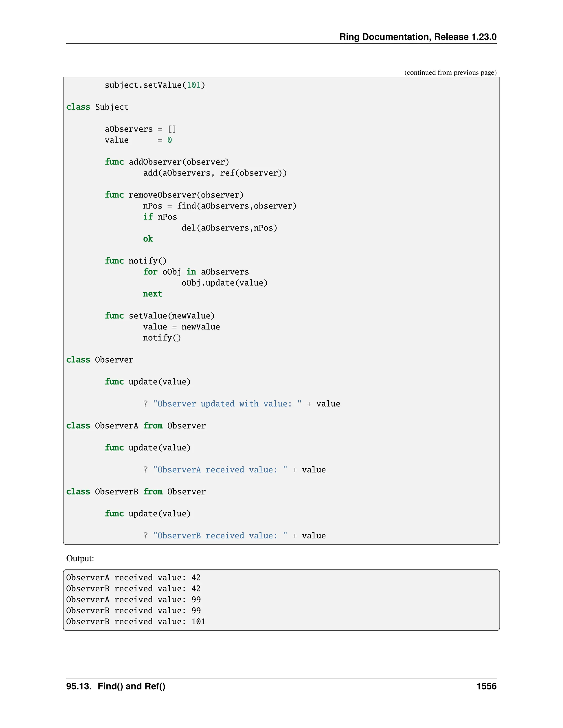Click the 'if nPos' line
Screen dimensions: 563x728
pyautogui.click(x=160, y=217)
